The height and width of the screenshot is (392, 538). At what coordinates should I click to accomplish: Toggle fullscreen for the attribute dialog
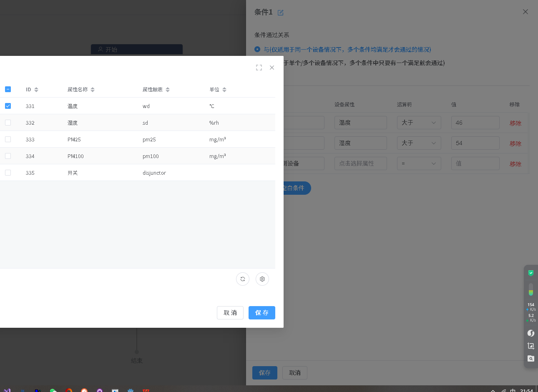tap(259, 68)
